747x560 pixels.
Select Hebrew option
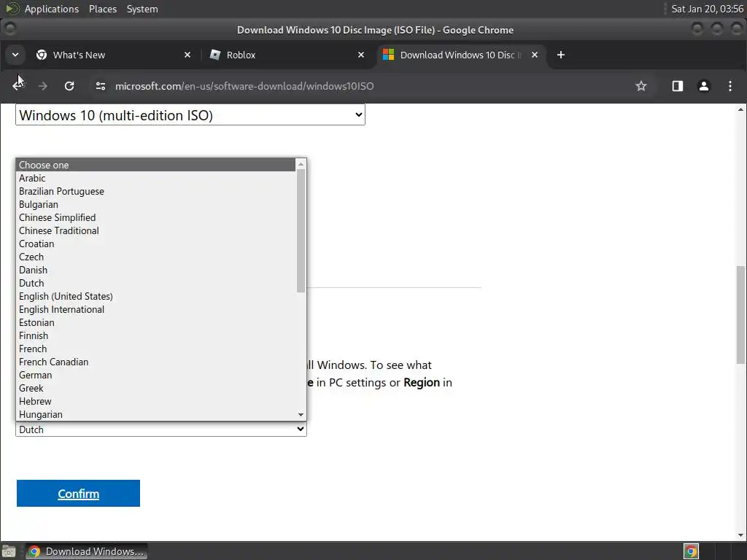pyautogui.click(x=156, y=402)
